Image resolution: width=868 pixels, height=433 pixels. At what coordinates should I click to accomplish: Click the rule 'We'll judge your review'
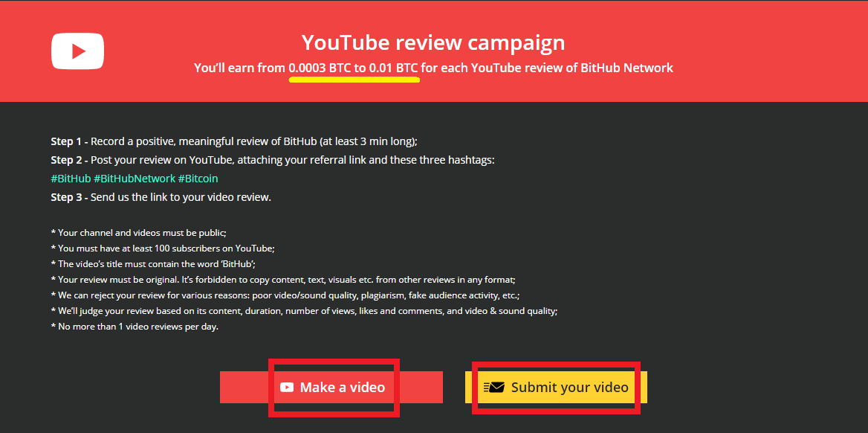(x=304, y=311)
